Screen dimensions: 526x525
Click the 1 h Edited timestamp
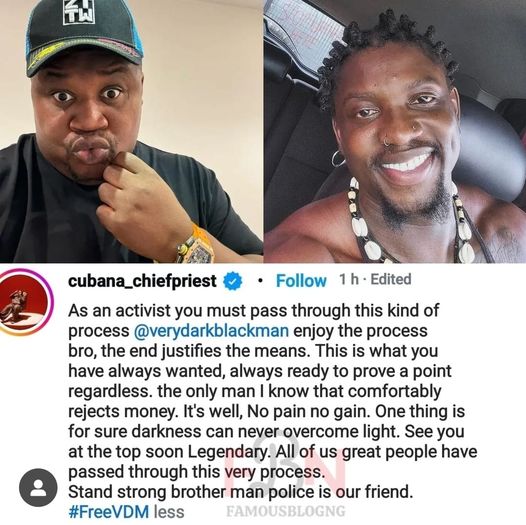click(x=375, y=279)
